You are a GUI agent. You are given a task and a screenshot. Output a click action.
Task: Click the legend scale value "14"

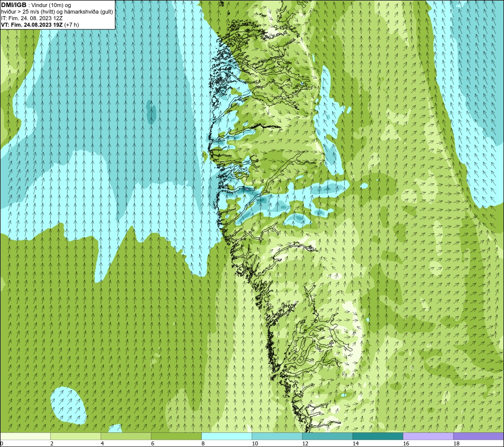click(355, 444)
